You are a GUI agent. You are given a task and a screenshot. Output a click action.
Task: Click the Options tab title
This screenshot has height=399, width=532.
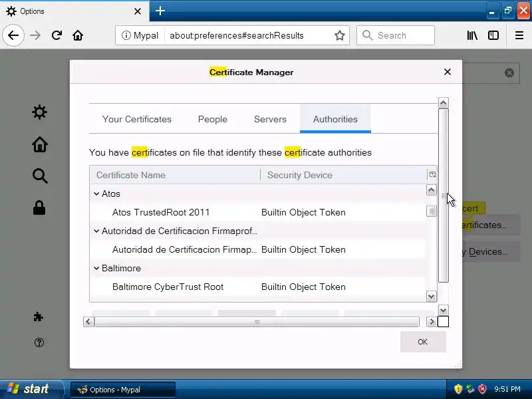click(32, 11)
